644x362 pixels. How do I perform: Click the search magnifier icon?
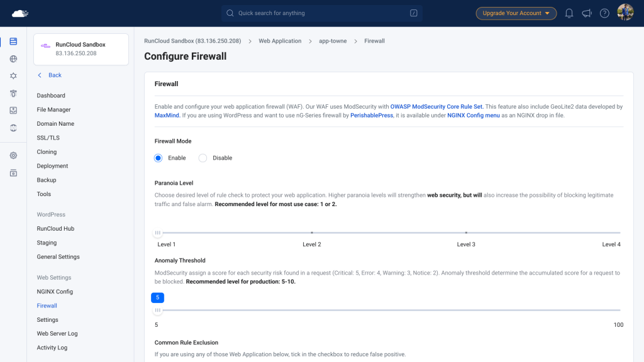[230, 13]
